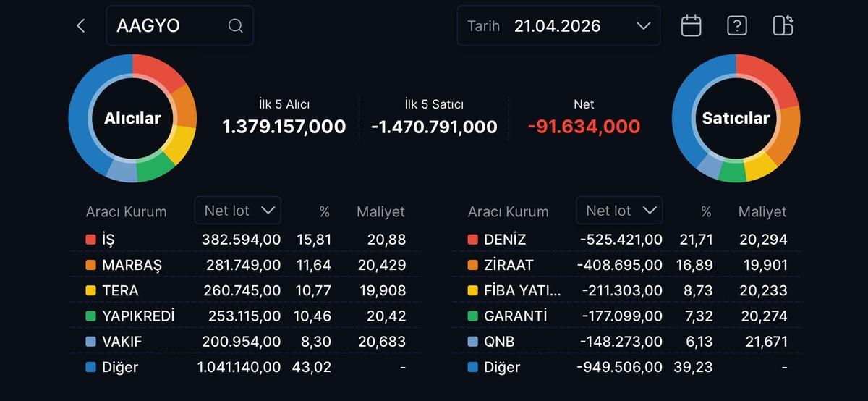Select the GARANTİ seller row
The height and width of the screenshot is (401, 868).
[627, 316]
